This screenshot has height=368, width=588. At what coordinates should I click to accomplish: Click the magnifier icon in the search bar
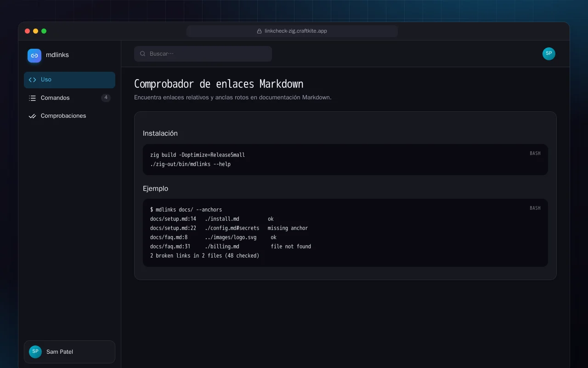tap(143, 54)
